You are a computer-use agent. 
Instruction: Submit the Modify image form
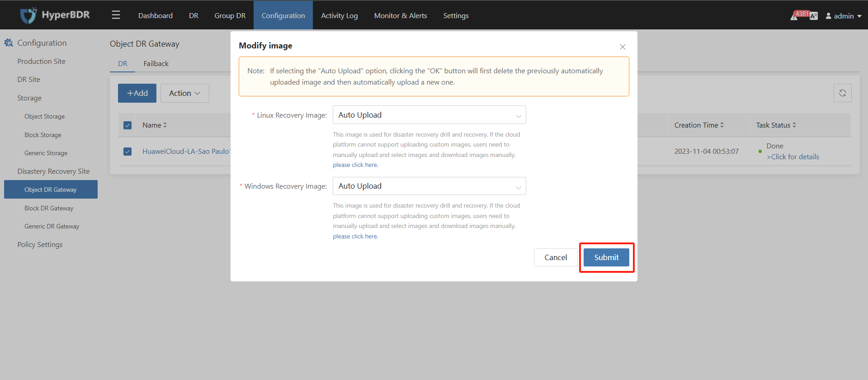point(606,257)
